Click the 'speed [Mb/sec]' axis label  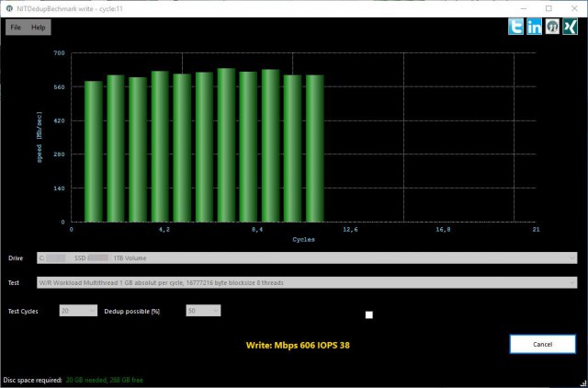[x=40, y=137]
